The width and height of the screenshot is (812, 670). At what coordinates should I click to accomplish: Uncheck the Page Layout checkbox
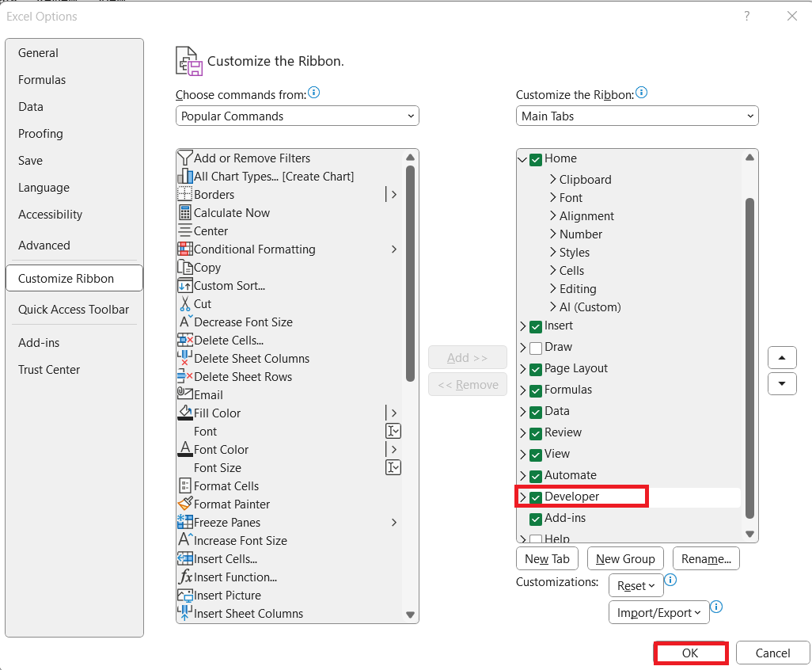536,370
